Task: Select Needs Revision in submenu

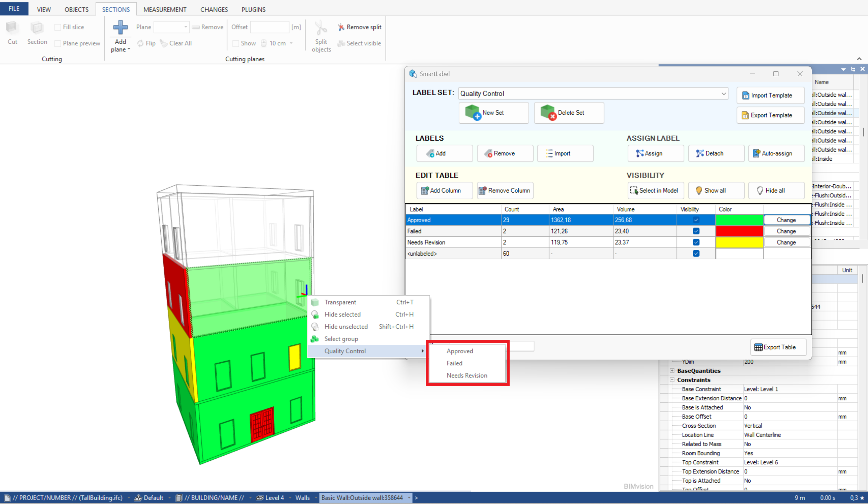Action: pos(468,375)
